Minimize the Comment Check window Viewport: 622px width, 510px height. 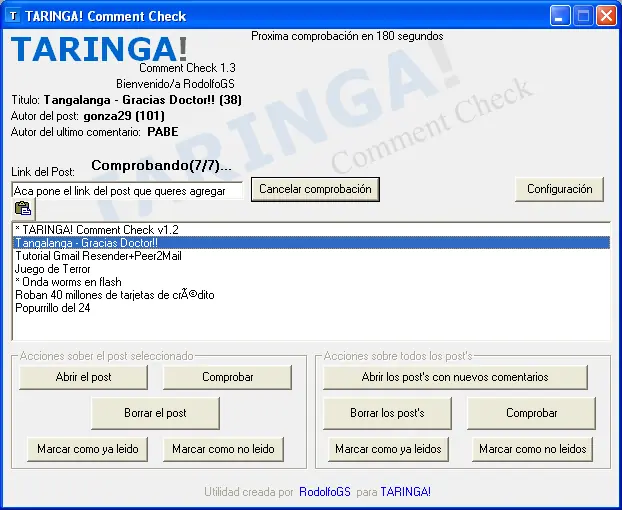[559, 16]
